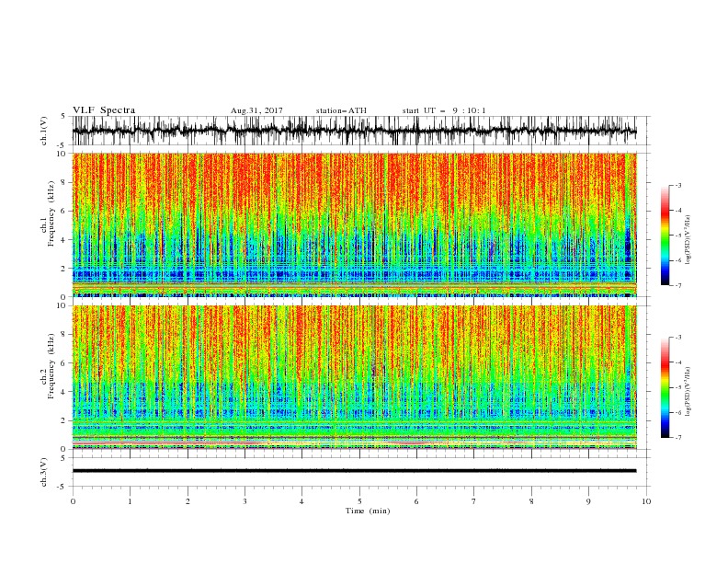Click the "5" volt tick of ch.3 waveform
The height and width of the screenshot is (563, 728).
(63, 458)
